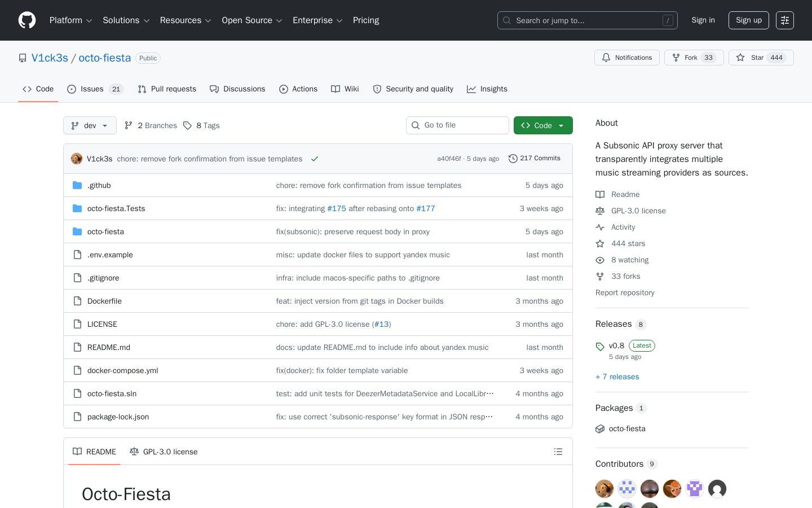Open the README outline icon
The image size is (812, 508).
pos(558,452)
